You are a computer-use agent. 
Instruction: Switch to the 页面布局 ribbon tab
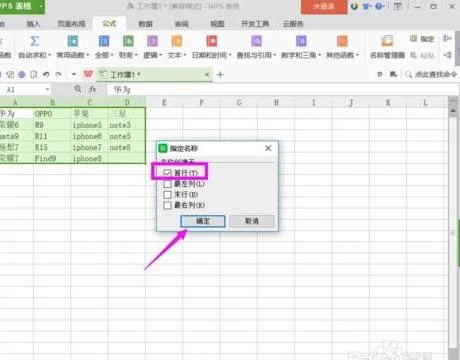[x=71, y=24]
